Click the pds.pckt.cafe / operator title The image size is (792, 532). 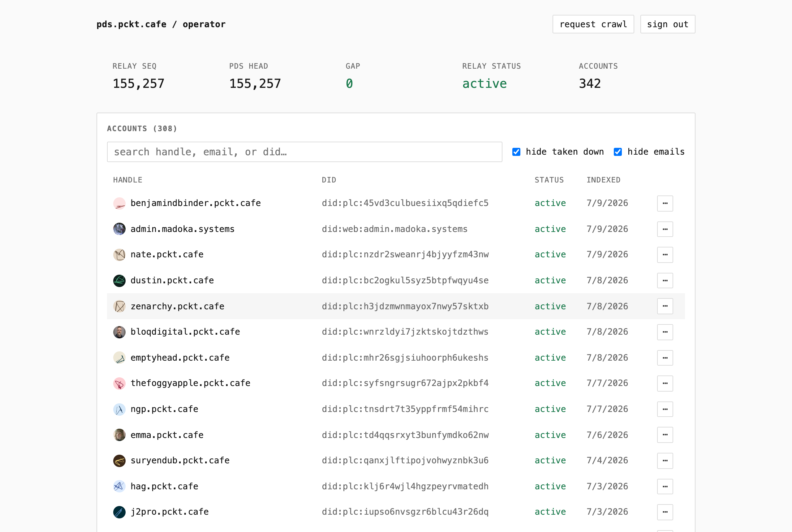[161, 24]
